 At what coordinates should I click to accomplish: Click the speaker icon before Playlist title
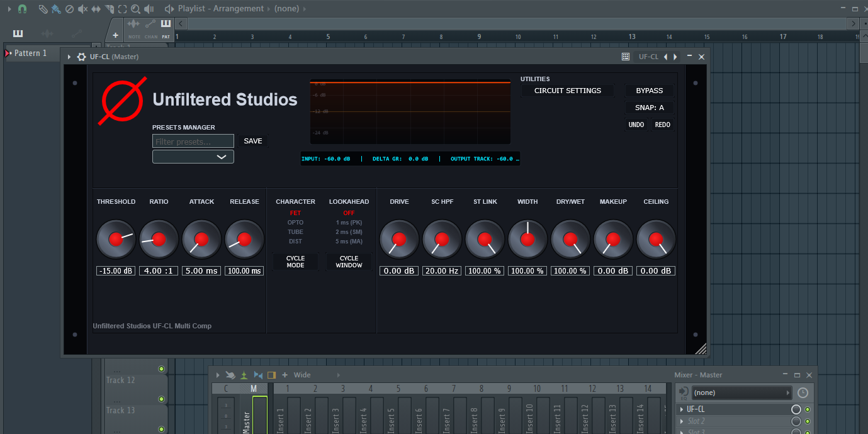(169, 9)
